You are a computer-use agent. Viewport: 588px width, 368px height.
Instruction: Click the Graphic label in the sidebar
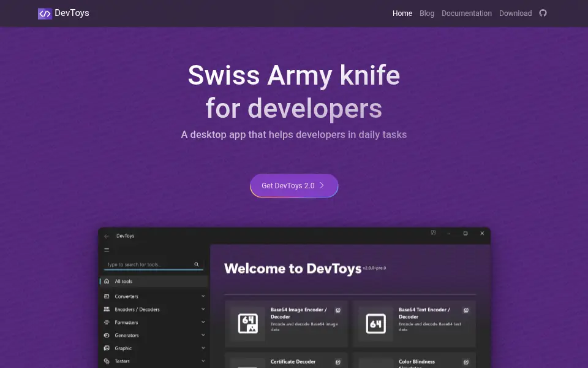point(123,348)
